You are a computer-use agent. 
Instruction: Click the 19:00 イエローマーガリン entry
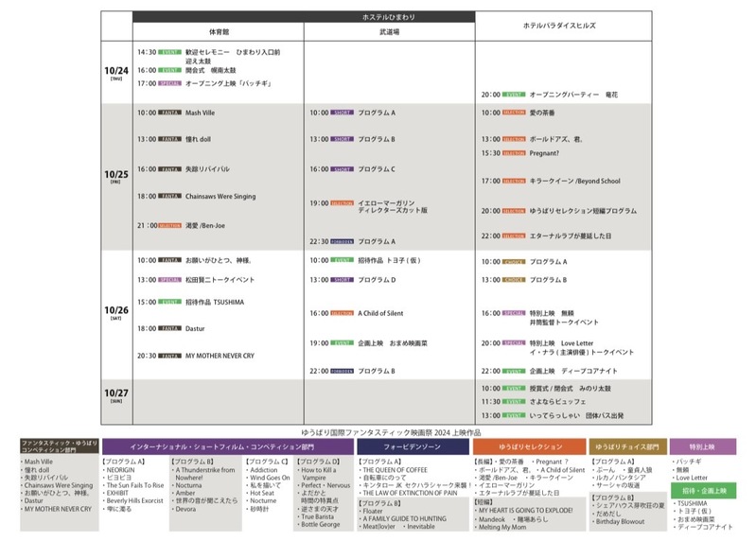point(368,207)
